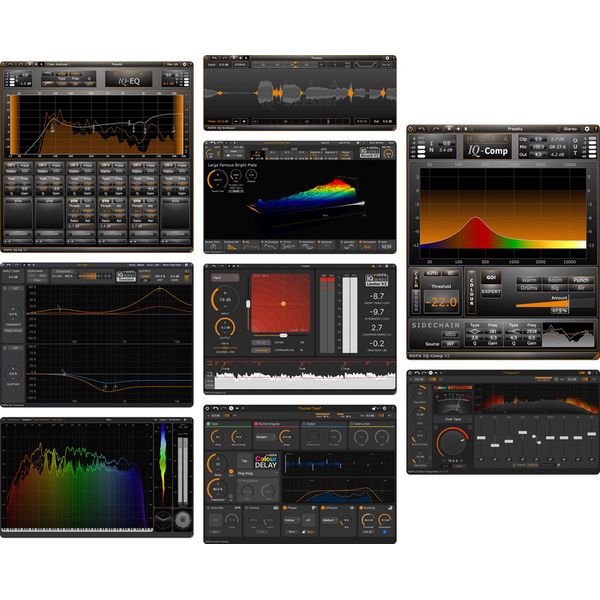Image resolution: width=600 pixels, height=600 pixels.
Task: Choose the Warm colour preset
Action: click(x=529, y=280)
